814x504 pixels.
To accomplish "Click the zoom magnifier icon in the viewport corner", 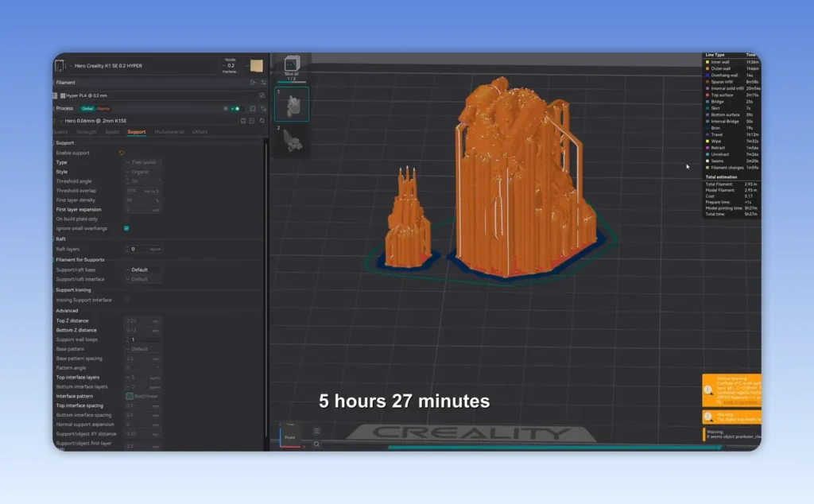I will click(316, 444).
